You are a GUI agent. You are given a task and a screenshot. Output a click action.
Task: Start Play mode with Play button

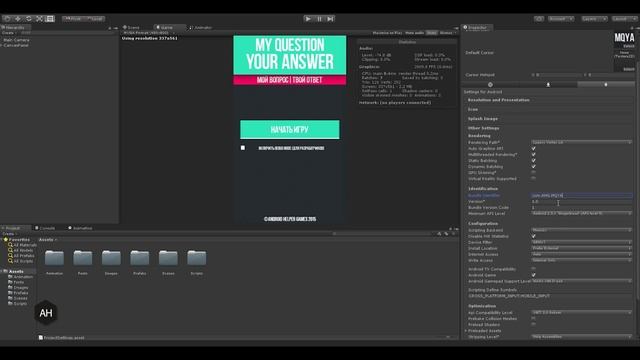coord(308,19)
